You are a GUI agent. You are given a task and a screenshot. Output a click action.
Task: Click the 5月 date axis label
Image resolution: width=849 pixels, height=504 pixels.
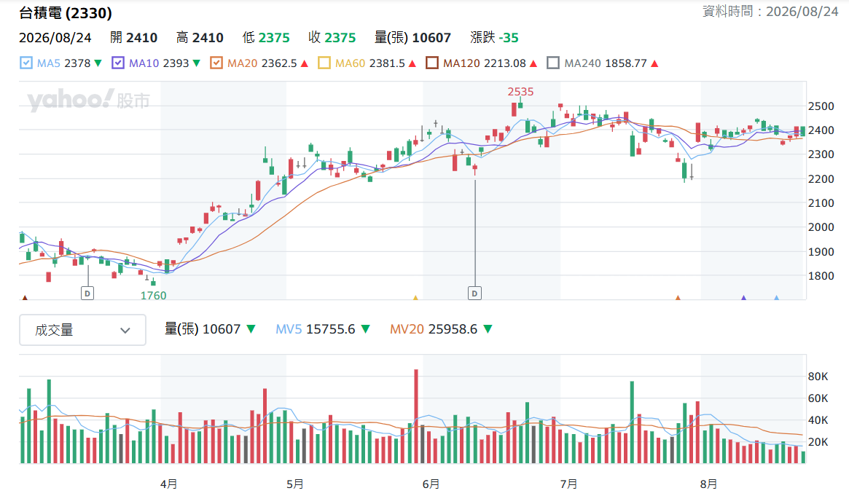click(295, 484)
